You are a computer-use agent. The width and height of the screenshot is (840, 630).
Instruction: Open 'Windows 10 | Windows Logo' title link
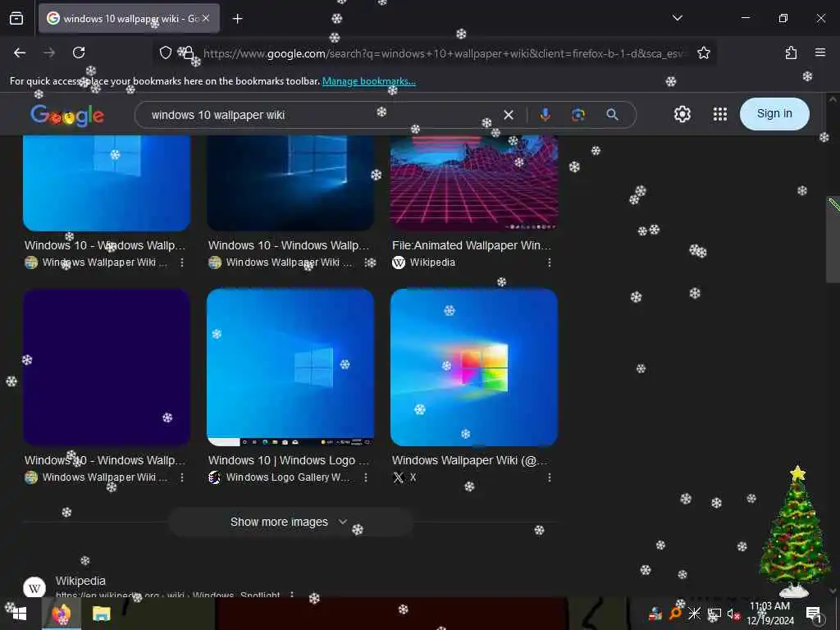click(288, 460)
